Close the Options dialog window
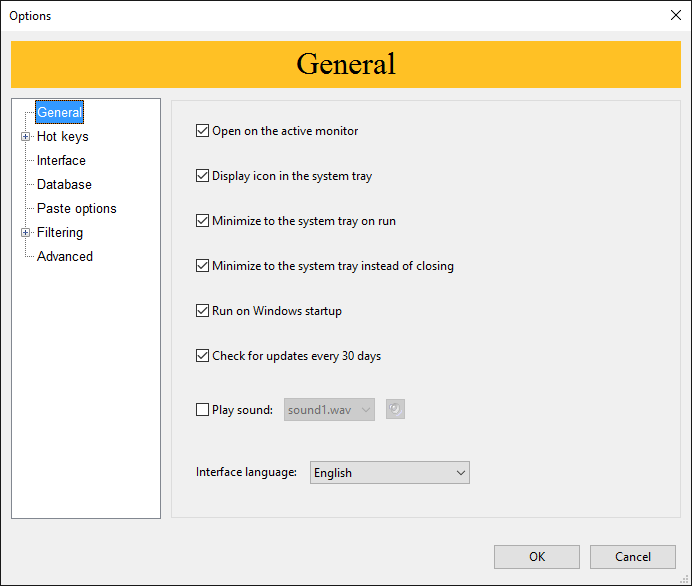The height and width of the screenshot is (586, 692). tap(675, 15)
